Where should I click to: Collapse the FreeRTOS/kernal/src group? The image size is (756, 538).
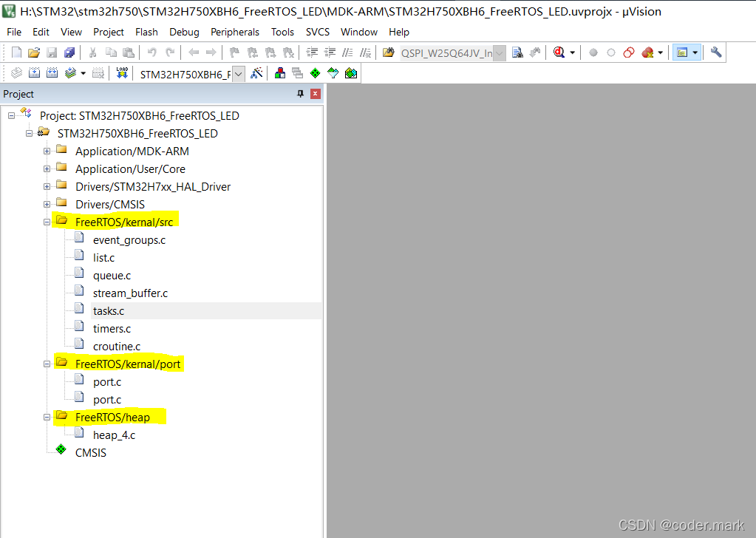coord(47,222)
